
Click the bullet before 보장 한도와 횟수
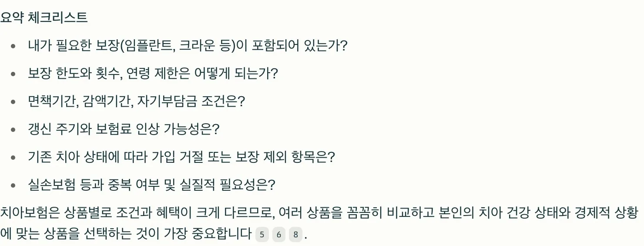(13, 74)
